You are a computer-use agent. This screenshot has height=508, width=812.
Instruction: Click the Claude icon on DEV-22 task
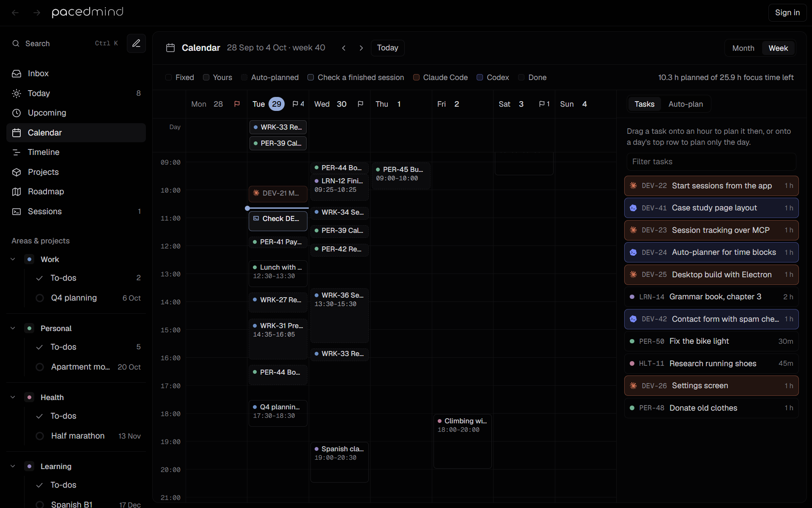633,185
